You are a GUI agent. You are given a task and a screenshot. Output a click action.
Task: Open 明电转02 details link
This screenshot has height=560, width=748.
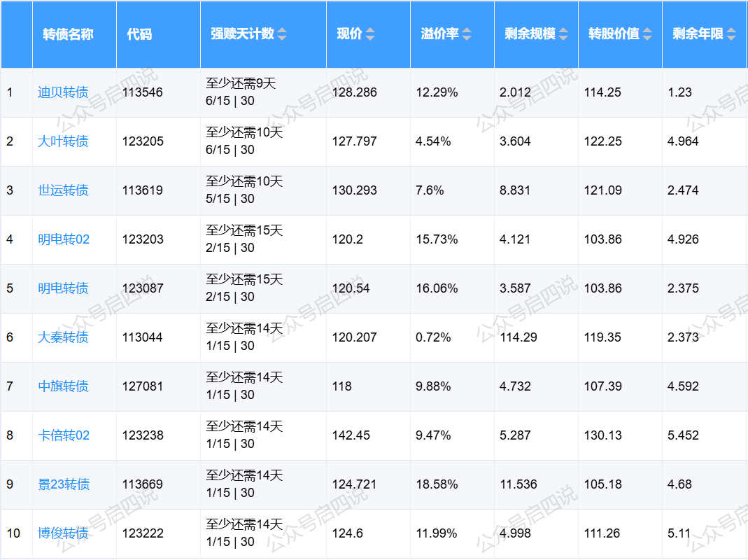point(64,239)
